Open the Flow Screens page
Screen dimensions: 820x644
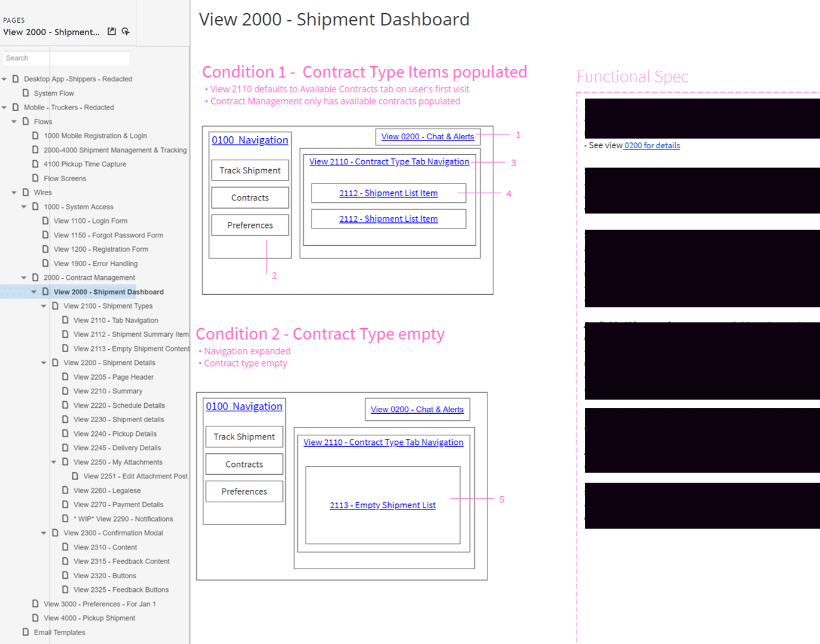pyautogui.click(x=65, y=178)
